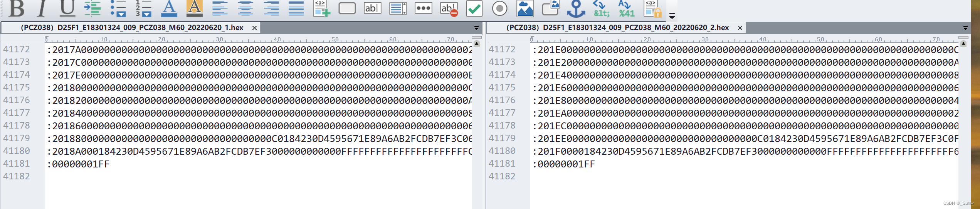Viewport: 980px width, 209px height.
Task: Insert an anchor with the anchor icon
Action: click(576, 8)
